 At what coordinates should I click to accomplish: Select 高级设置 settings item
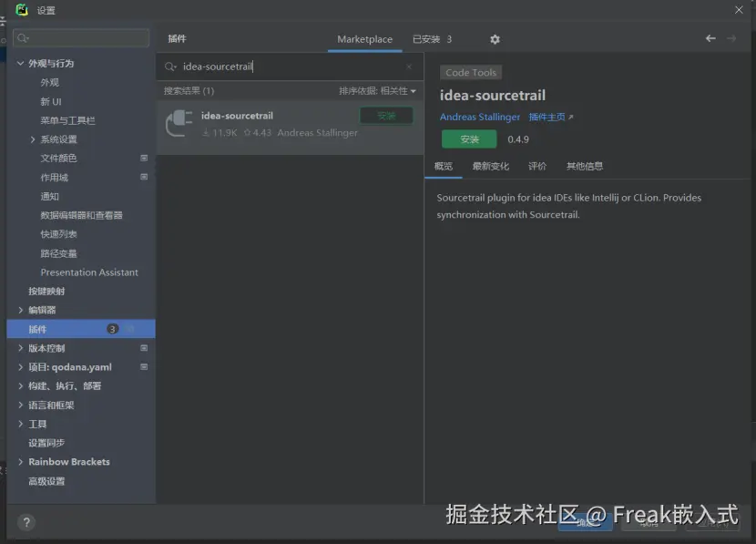[46, 481]
